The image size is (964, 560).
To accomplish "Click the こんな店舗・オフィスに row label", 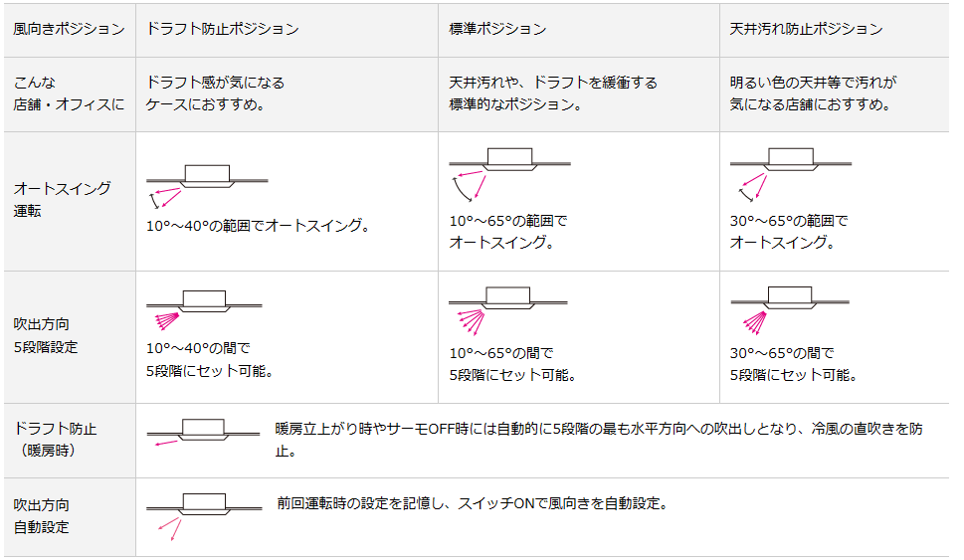I will (69, 93).
